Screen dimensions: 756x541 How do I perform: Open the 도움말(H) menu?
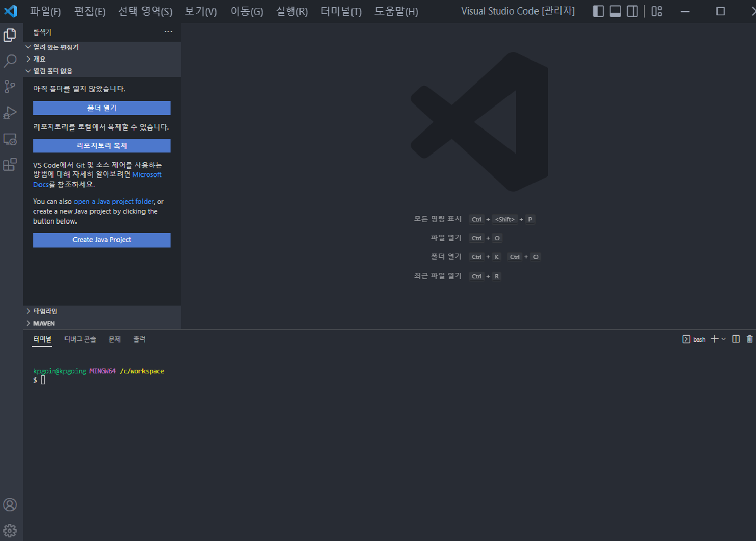396,11
